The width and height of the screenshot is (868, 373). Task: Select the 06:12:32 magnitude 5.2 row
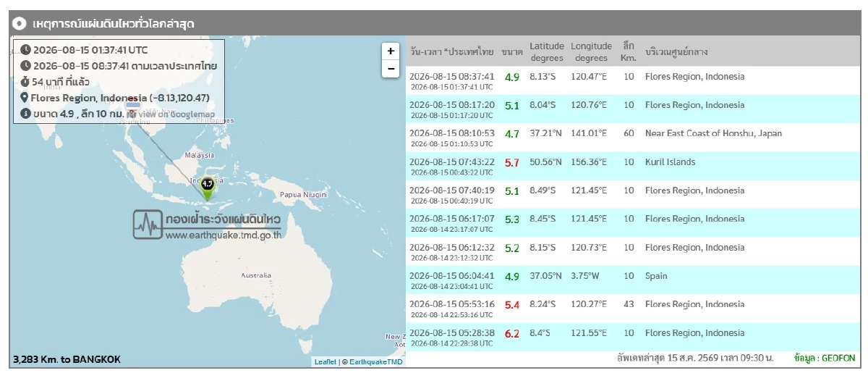(x=631, y=251)
